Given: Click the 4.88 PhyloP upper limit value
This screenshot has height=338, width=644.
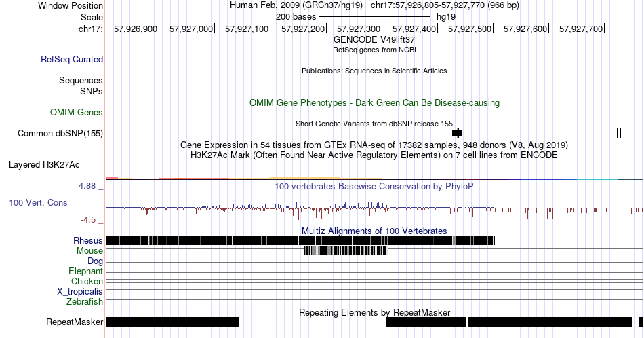Looking at the screenshot, I should pos(87,186).
